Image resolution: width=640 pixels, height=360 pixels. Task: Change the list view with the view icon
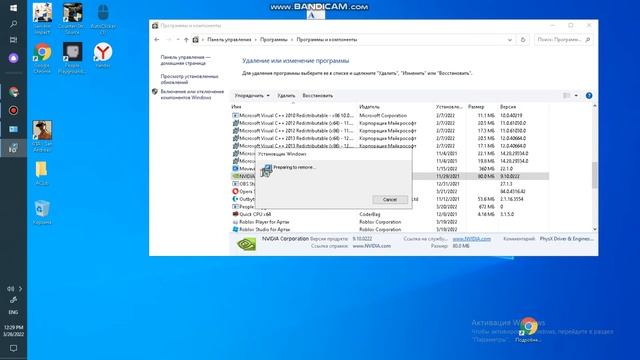point(567,96)
